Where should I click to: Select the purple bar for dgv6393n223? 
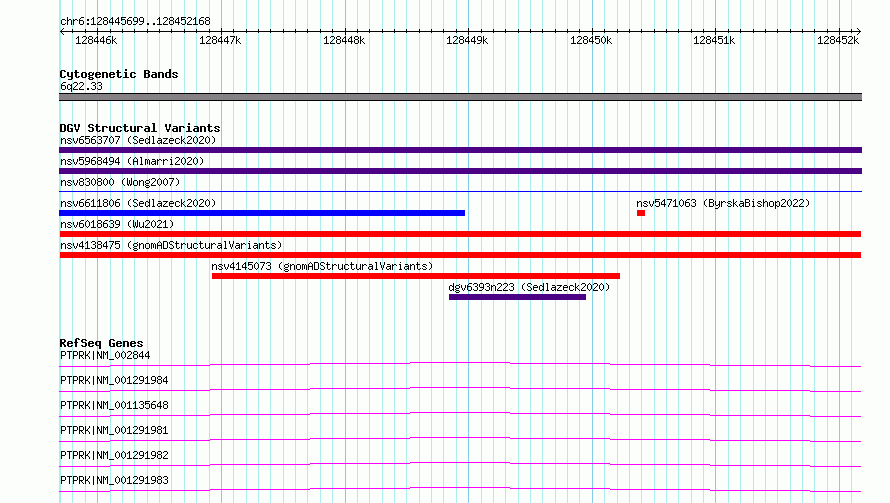tap(517, 297)
